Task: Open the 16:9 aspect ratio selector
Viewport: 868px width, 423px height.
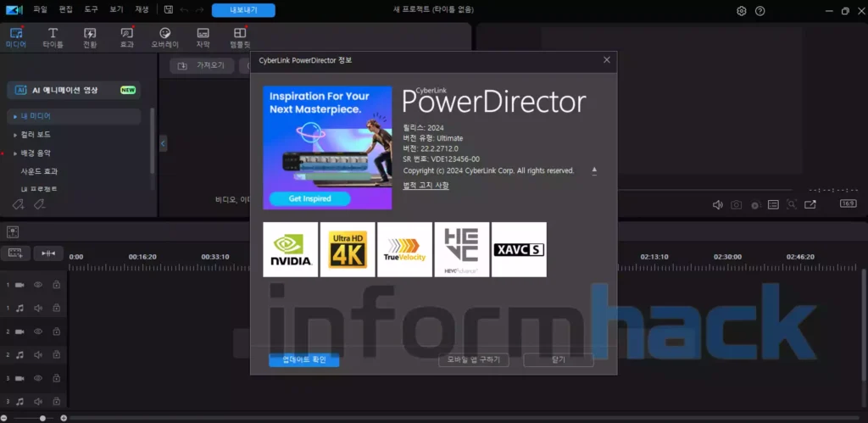Action: [848, 203]
